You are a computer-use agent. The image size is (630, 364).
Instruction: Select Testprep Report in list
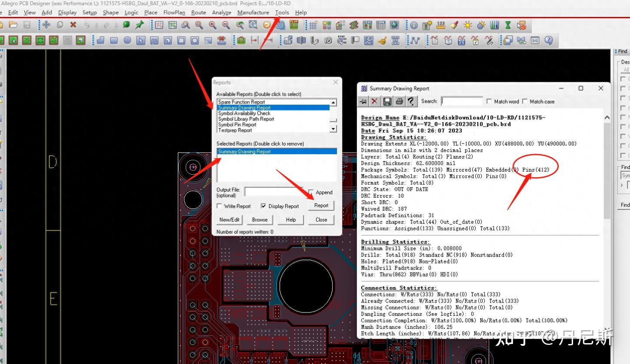[x=273, y=130]
